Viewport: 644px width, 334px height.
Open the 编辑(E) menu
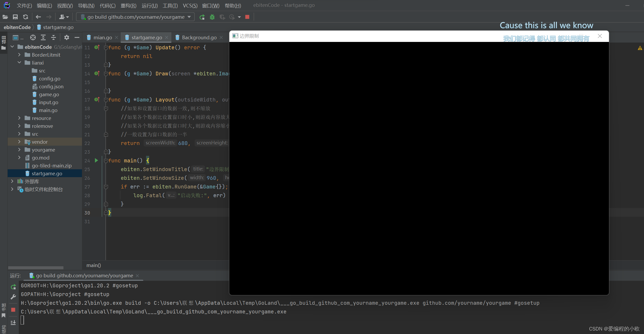(x=44, y=6)
